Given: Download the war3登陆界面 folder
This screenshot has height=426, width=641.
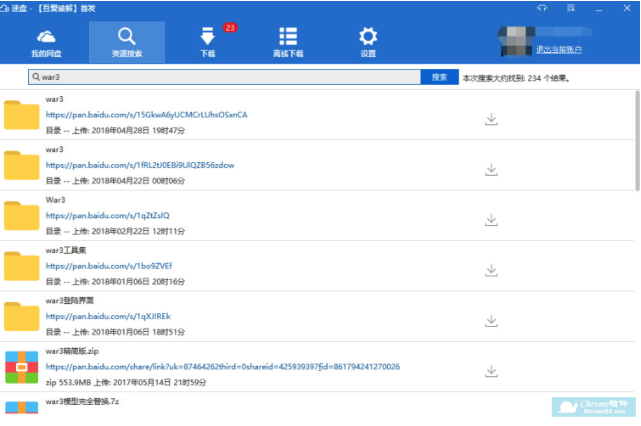Looking at the screenshot, I should pos(491,321).
